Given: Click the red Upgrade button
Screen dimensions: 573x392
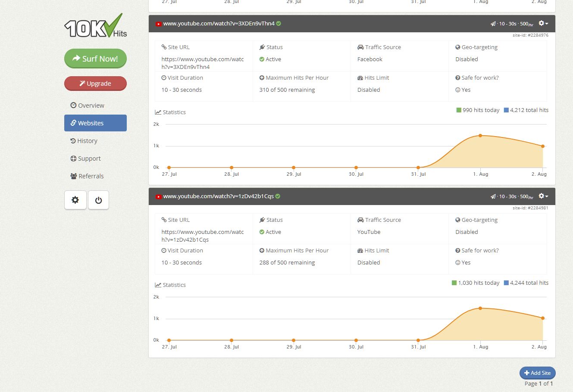Looking at the screenshot, I should click(95, 84).
